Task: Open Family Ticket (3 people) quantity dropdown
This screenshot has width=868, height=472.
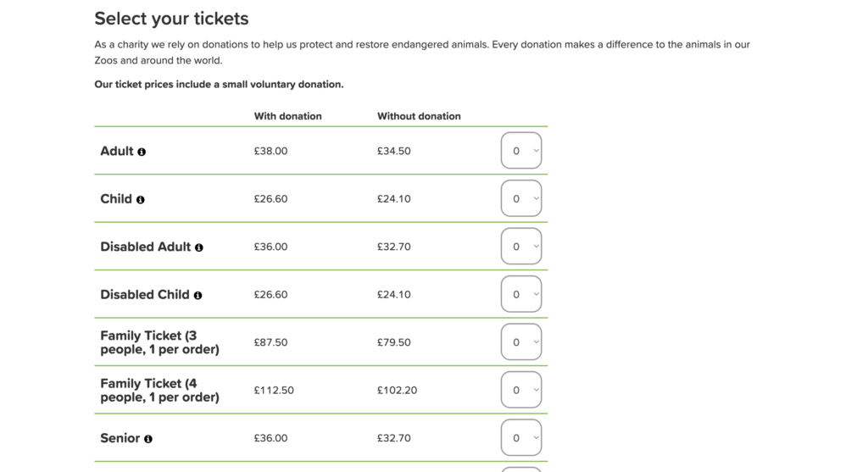Action: coord(521,342)
